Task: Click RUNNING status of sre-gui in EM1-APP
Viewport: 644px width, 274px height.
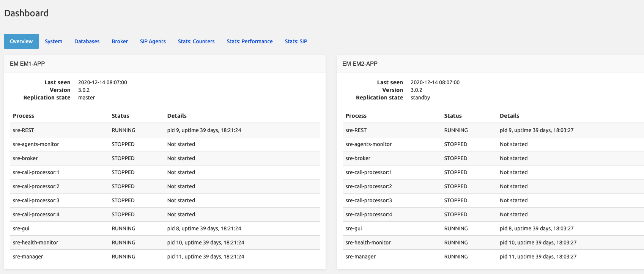Action: tap(123, 228)
